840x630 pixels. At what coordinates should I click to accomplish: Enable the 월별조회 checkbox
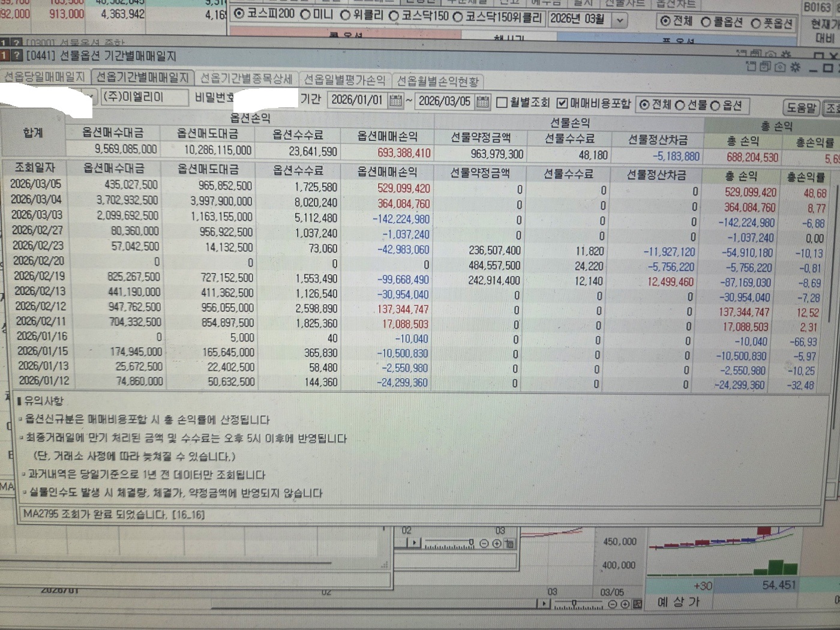(502, 103)
